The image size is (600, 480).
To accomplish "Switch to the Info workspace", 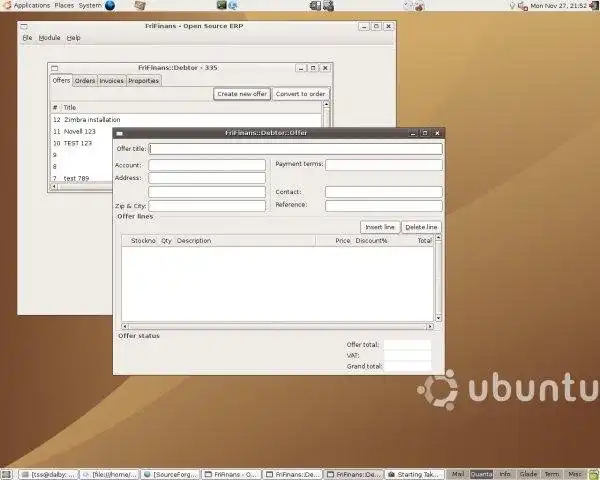I will [505, 474].
